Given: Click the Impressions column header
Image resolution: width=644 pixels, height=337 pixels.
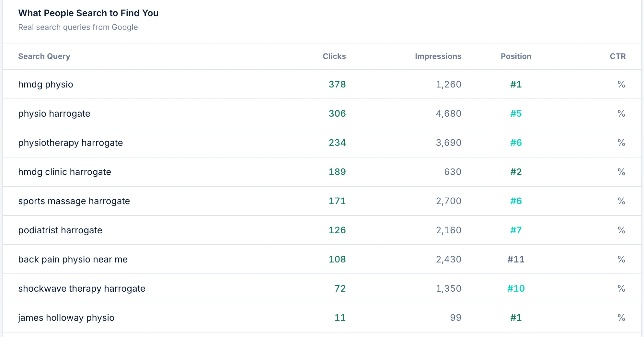Looking at the screenshot, I should 438,56.
